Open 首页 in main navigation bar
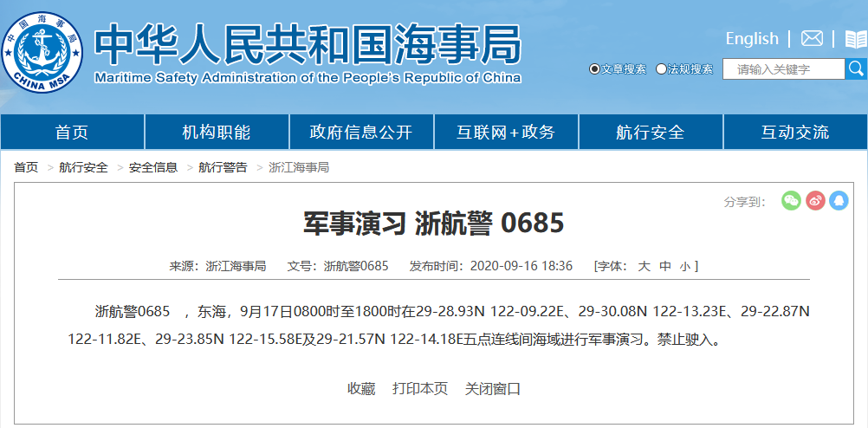 (x=72, y=132)
